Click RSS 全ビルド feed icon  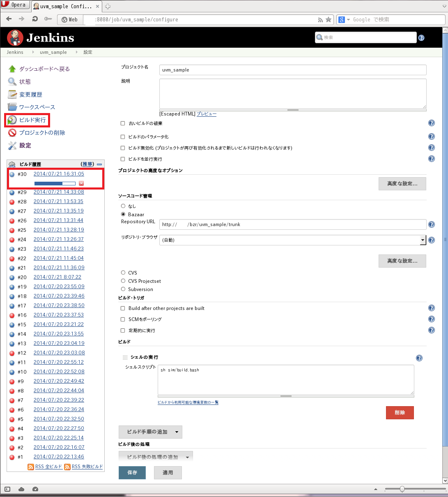click(x=31, y=467)
